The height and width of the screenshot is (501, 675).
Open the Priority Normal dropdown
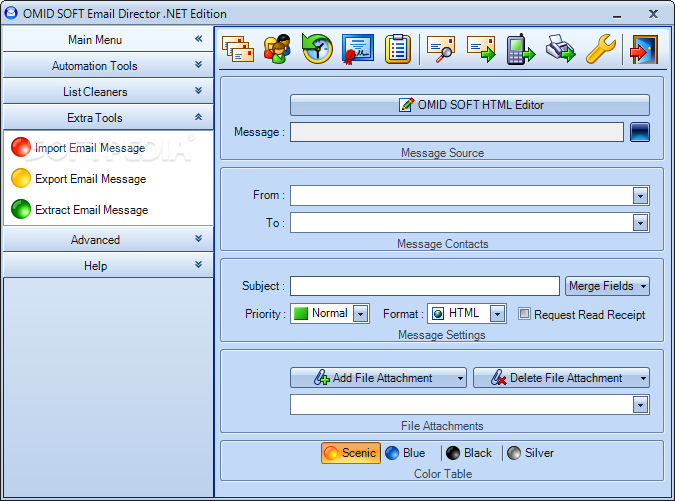360,314
